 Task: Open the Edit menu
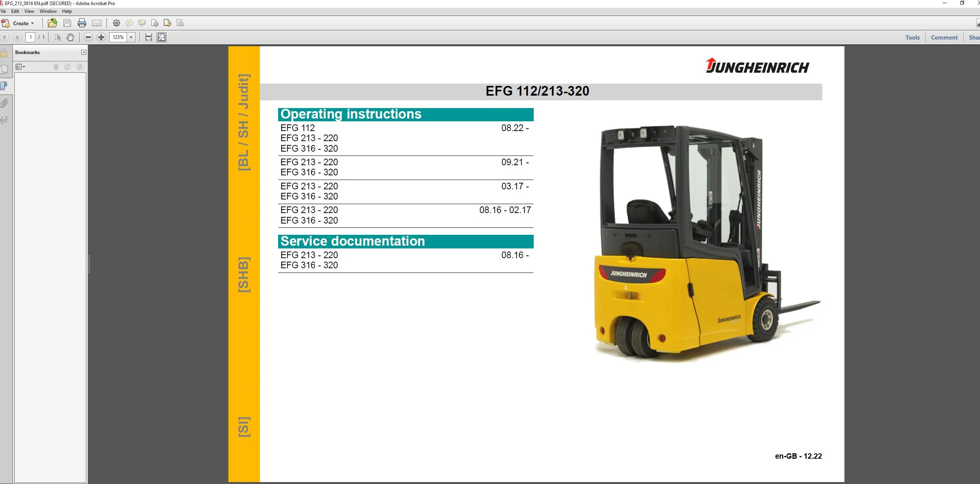click(x=15, y=11)
